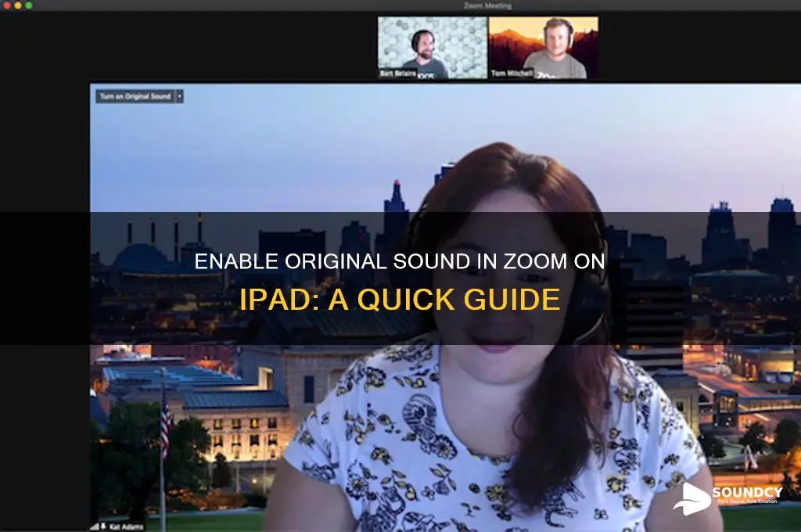This screenshot has width=801, height=532.
Task: Click the Kat Adams name label
Action: (x=126, y=527)
